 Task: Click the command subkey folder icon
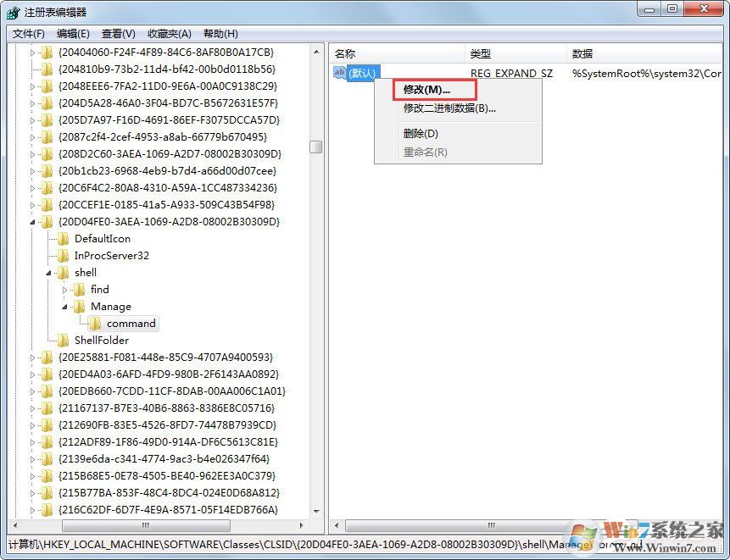(96, 323)
